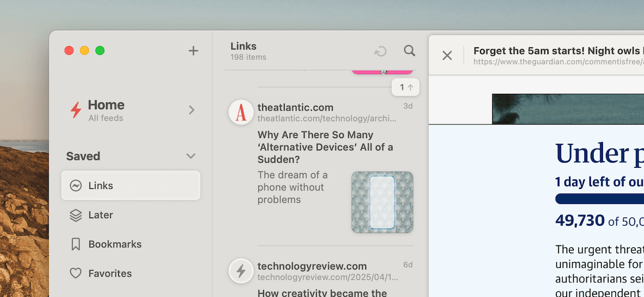Expand the Home feeds chevron
Image resolution: width=644 pixels, height=297 pixels.
pos(191,110)
